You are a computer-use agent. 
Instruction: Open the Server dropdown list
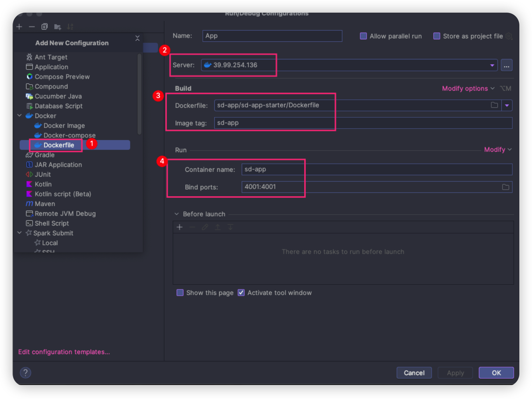(x=492, y=65)
